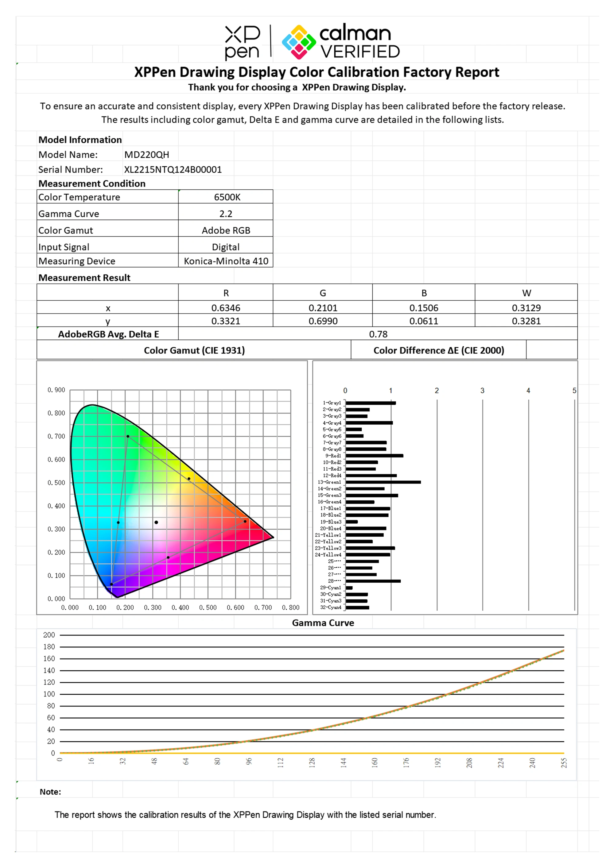Select the Gamma Curve 2.2 value cell
This screenshot has width=614, height=868.
pyautogui.click(x=226, y=214)
